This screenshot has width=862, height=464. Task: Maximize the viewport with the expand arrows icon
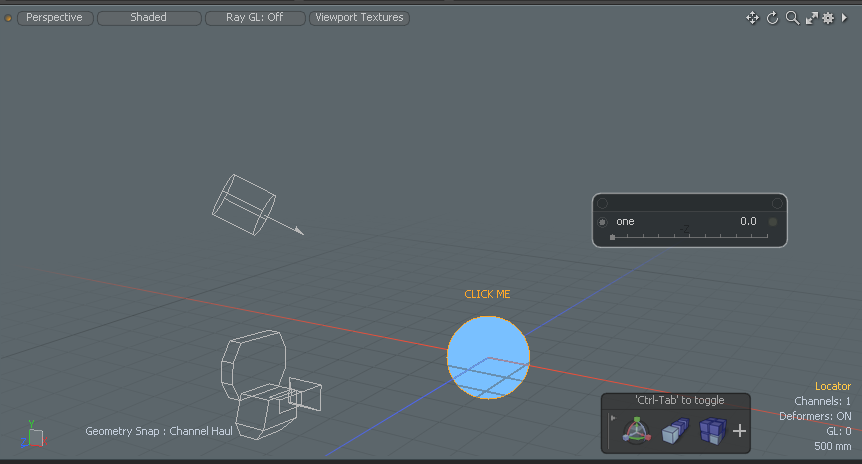click(x=811, y=18)
